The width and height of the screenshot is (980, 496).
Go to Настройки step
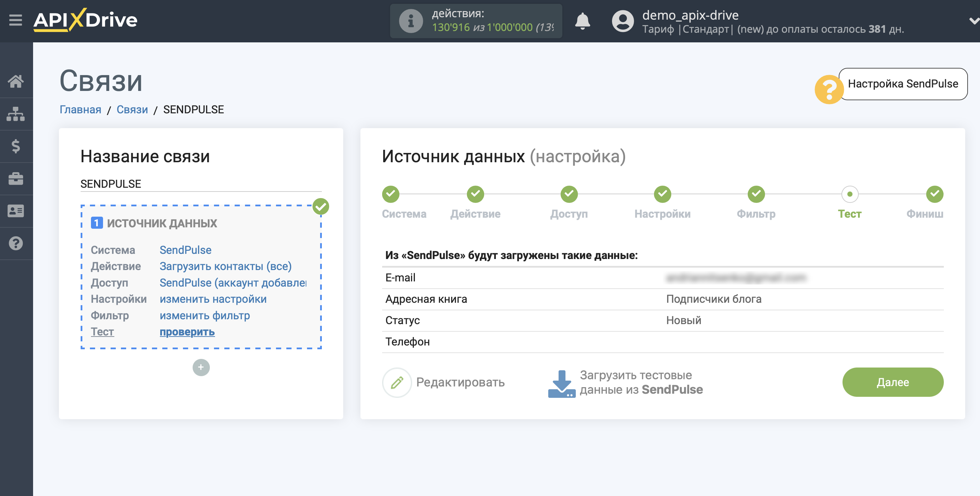click(x=662, y=214)
